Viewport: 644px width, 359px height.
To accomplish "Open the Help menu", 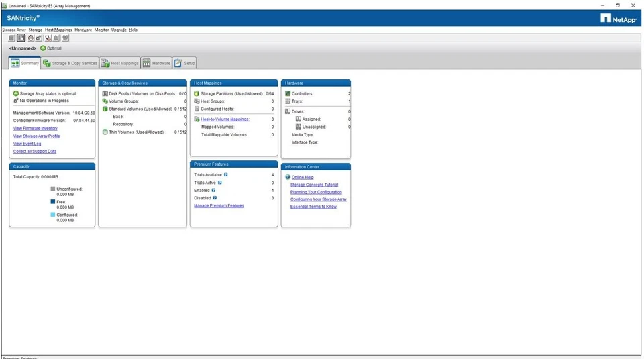I will pos(133,30).
